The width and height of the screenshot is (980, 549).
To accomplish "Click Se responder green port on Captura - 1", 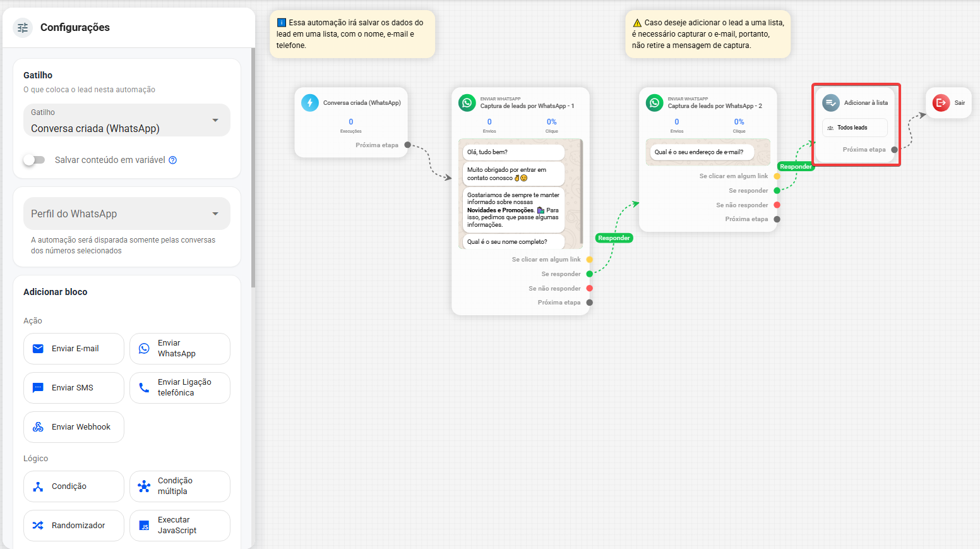I will [x=590, y=274].
